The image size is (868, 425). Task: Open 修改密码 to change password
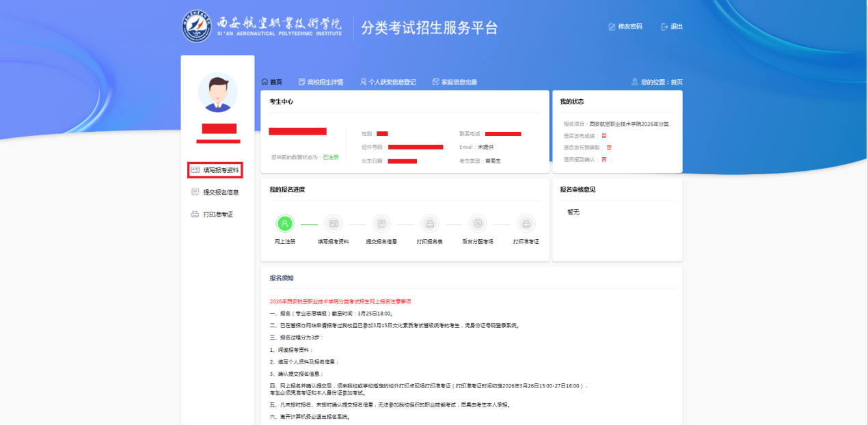coord(625,27)
